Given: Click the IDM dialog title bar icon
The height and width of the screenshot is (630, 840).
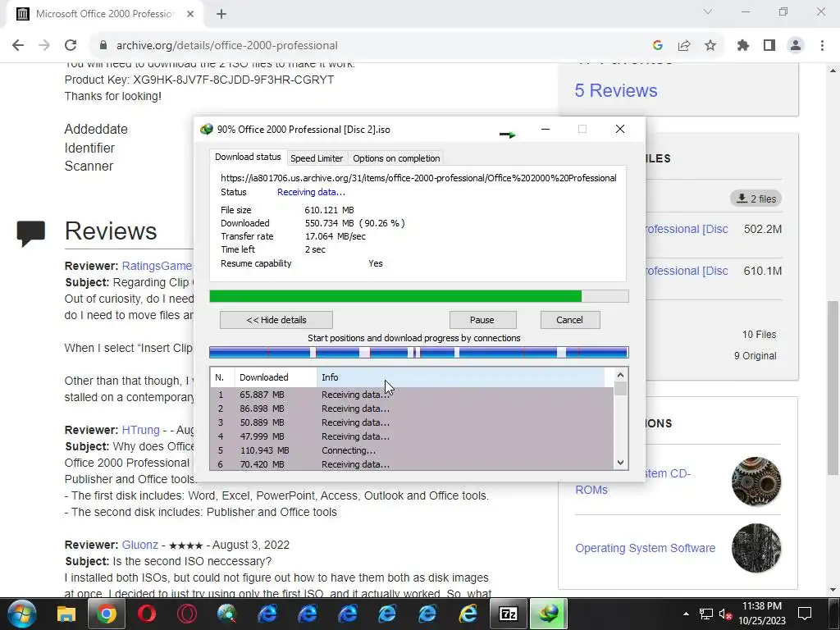Looking at the screenshot, I should [206, 130].
